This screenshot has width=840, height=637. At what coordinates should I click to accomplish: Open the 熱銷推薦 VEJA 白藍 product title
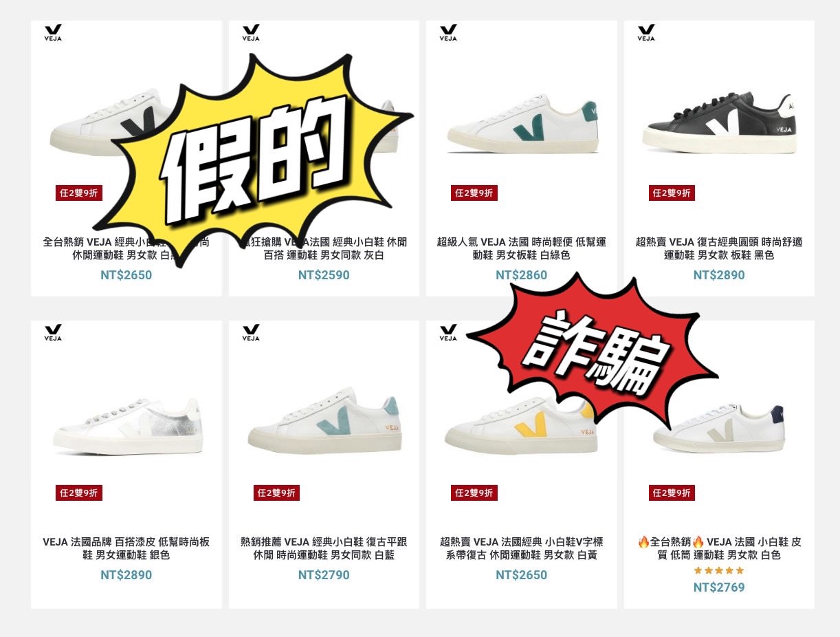[x=324, y=548]
